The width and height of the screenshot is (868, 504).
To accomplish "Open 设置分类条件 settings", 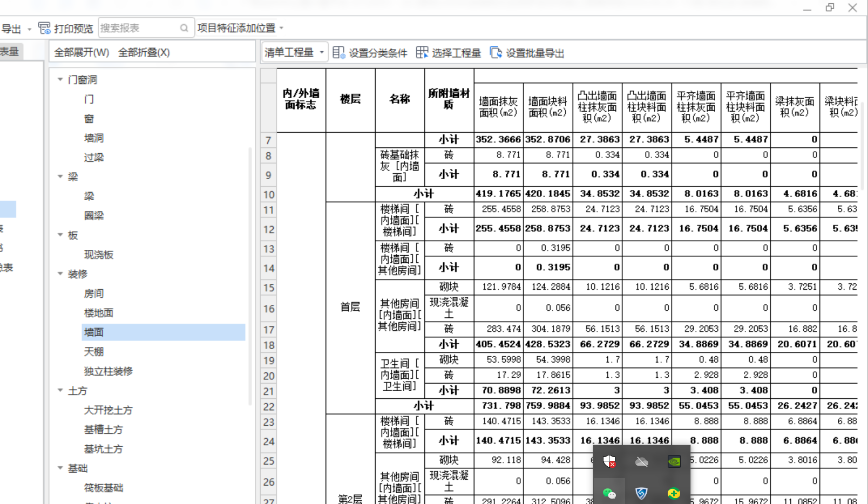I will (x=370, y=53).
